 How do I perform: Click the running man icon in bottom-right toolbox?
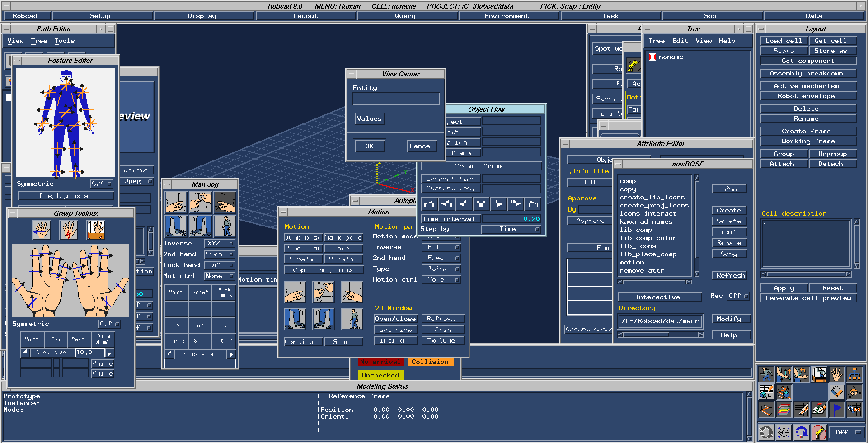point(766,374)
